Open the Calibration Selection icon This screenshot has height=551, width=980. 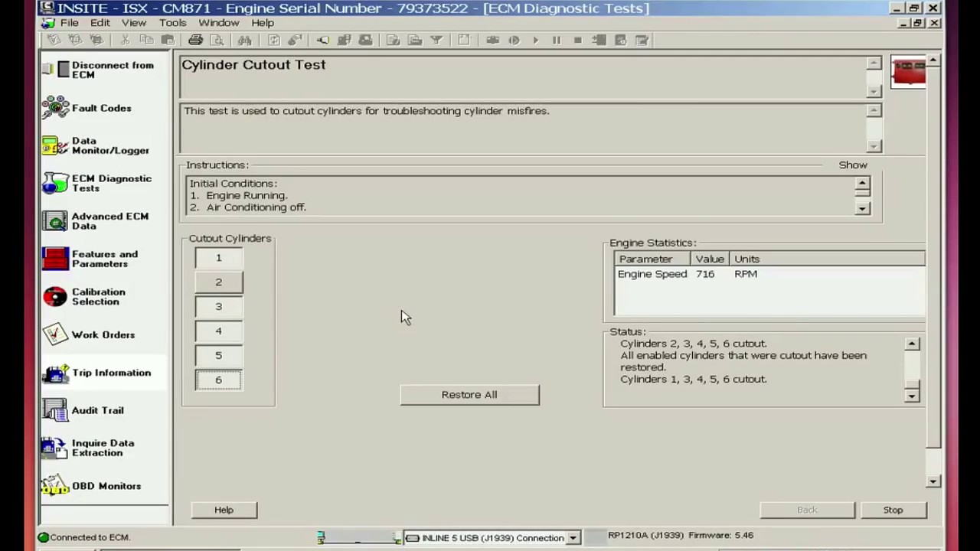tap(55, 296)
